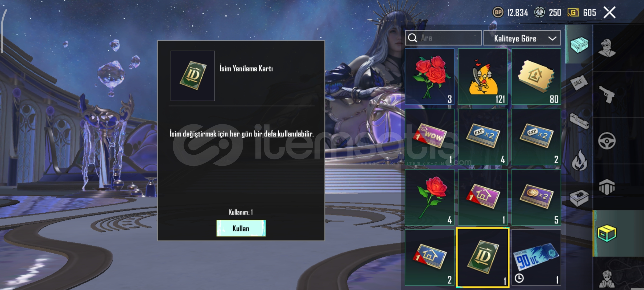Open the steering wheel vehicles category
Screen dimensions: 644x290
[x=607, y=141]
